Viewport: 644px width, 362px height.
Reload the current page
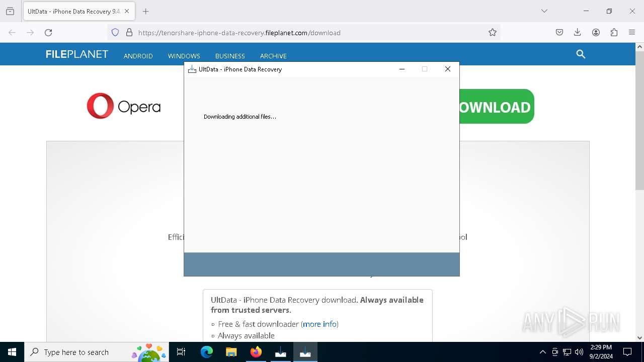(x=48, y=32)
